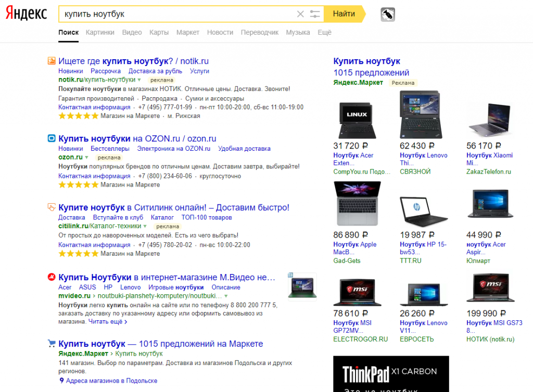Select the Поиск tab
The height and width of the screenshot is (392, 533).
coord(68,32)
